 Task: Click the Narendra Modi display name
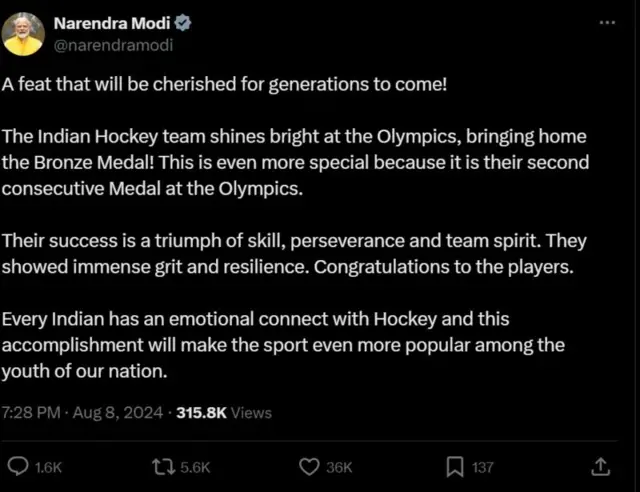point(108,23)
